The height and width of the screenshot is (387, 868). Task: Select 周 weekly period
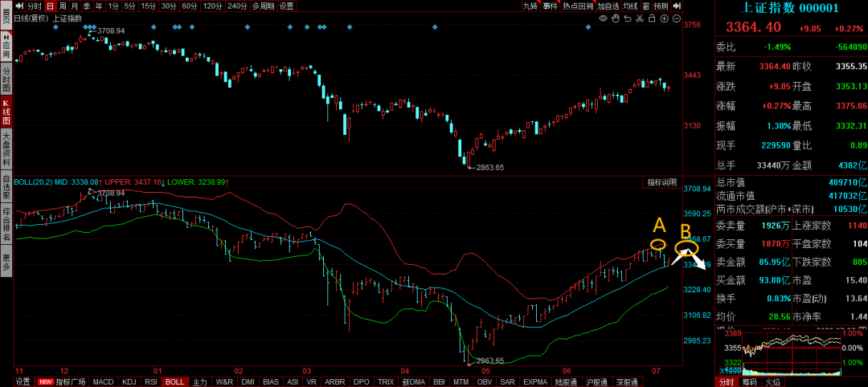63,6
